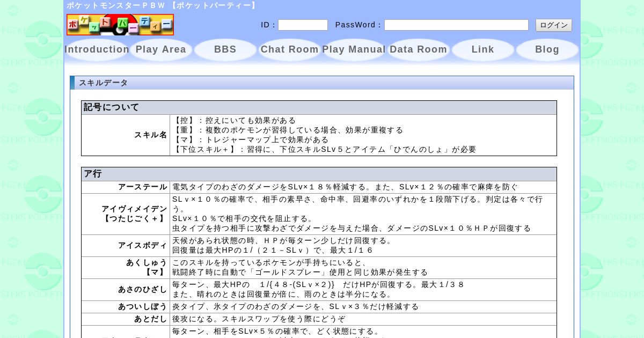
Task: Select the あとだし skill name cell
Action: (150, 319)
